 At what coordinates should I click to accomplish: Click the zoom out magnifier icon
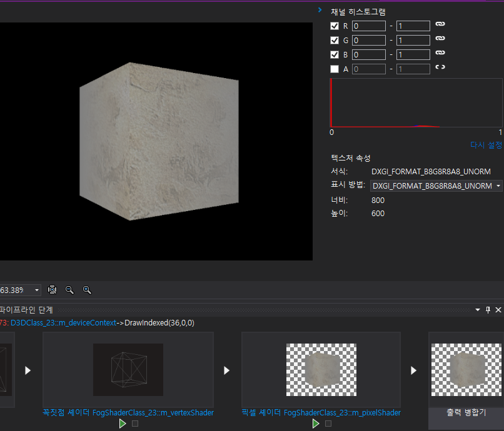point(69,290)
